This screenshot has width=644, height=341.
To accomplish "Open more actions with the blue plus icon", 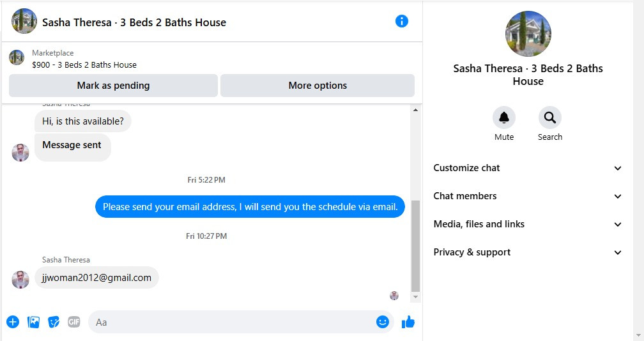I will tap(13, 322).
